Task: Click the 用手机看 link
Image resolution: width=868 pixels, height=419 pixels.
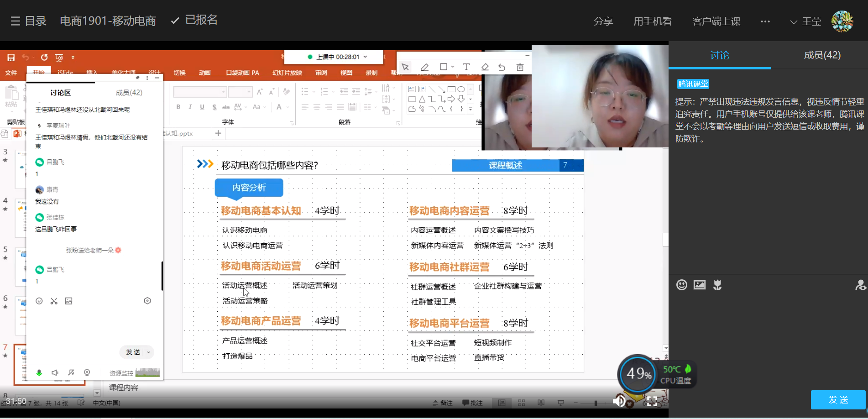Action: (x=652, y=21)
